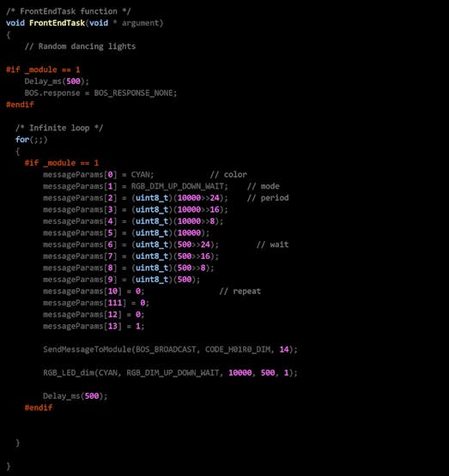
Task: Select BOS_RESPONSE_NONE constant
Action: click(x=133, y=93)
